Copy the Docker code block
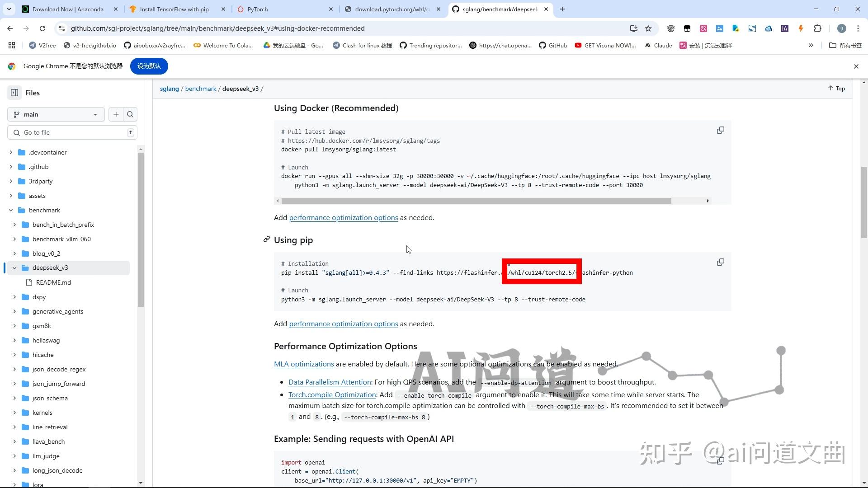 click(x=720, y=130)
